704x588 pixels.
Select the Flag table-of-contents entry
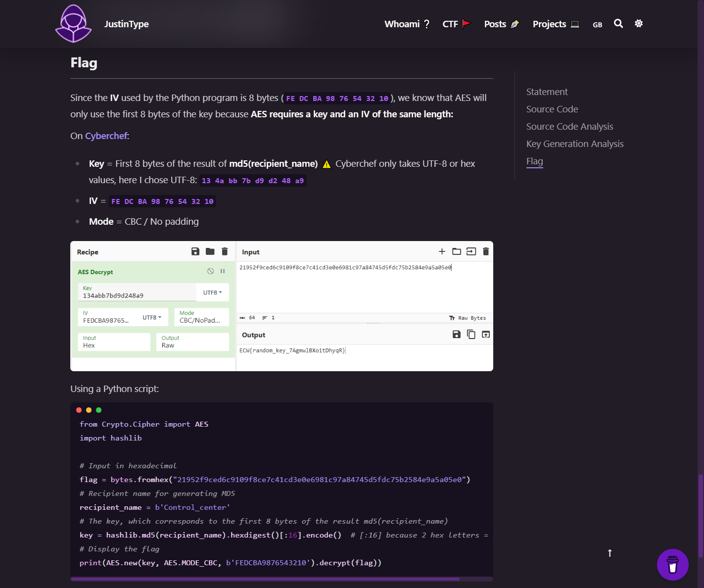(x=534, y=161)
